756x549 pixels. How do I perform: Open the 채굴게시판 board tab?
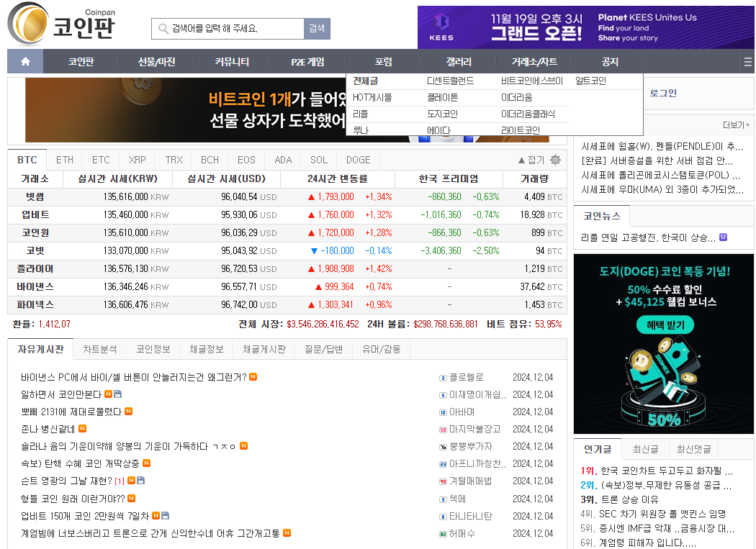point(264,350)
